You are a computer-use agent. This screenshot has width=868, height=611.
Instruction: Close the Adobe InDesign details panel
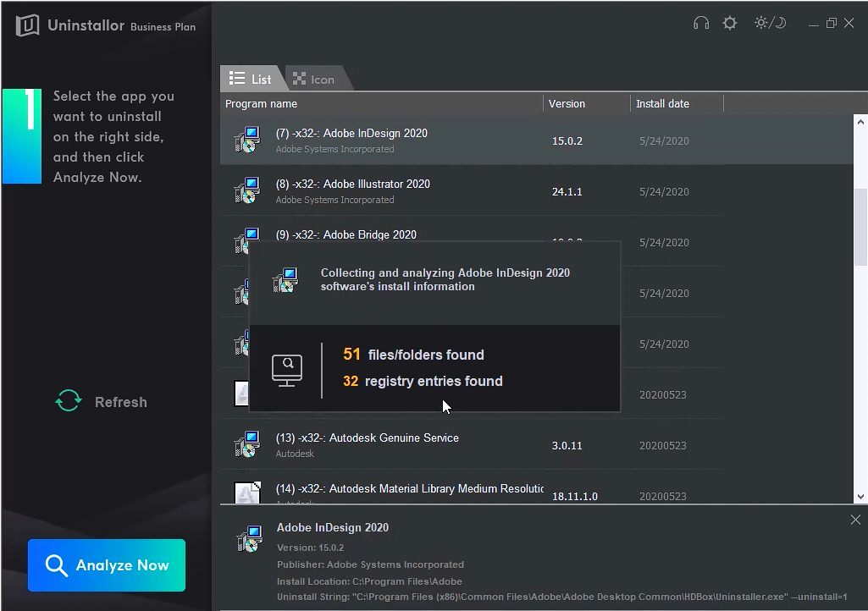855,520
